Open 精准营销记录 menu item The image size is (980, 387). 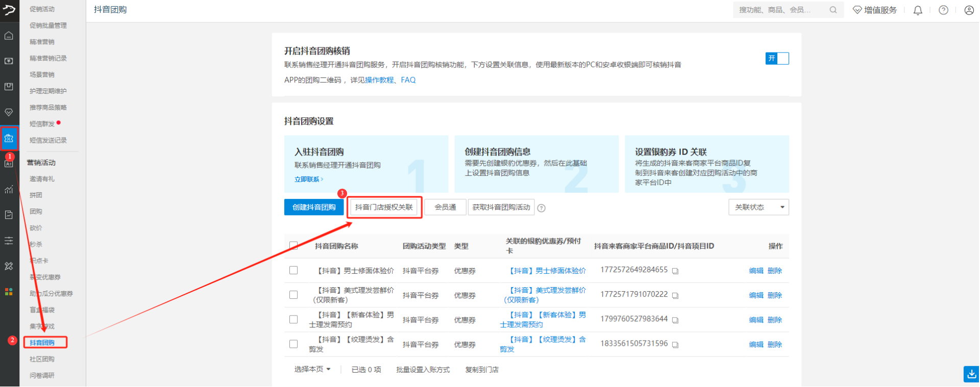[48, 58]
